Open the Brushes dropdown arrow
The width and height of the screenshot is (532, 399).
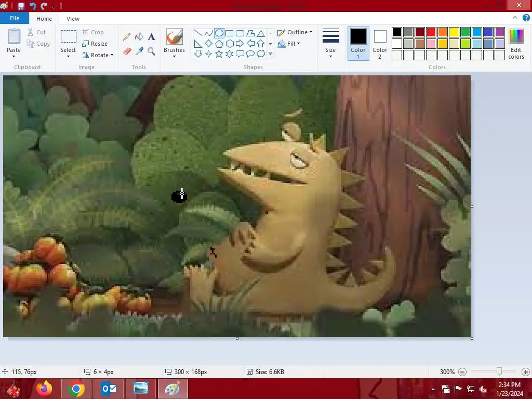click(x=174, y=56)
